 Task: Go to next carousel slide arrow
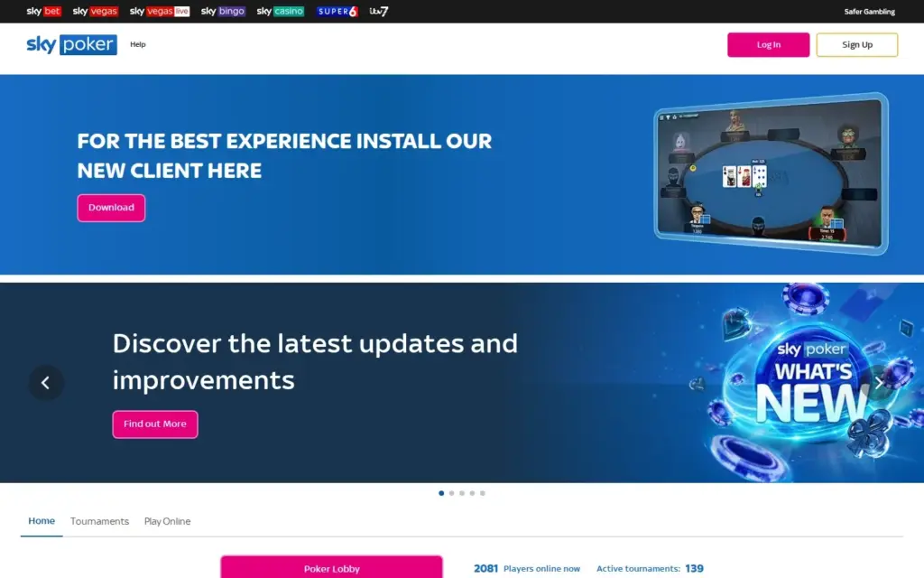coord(879,383)
